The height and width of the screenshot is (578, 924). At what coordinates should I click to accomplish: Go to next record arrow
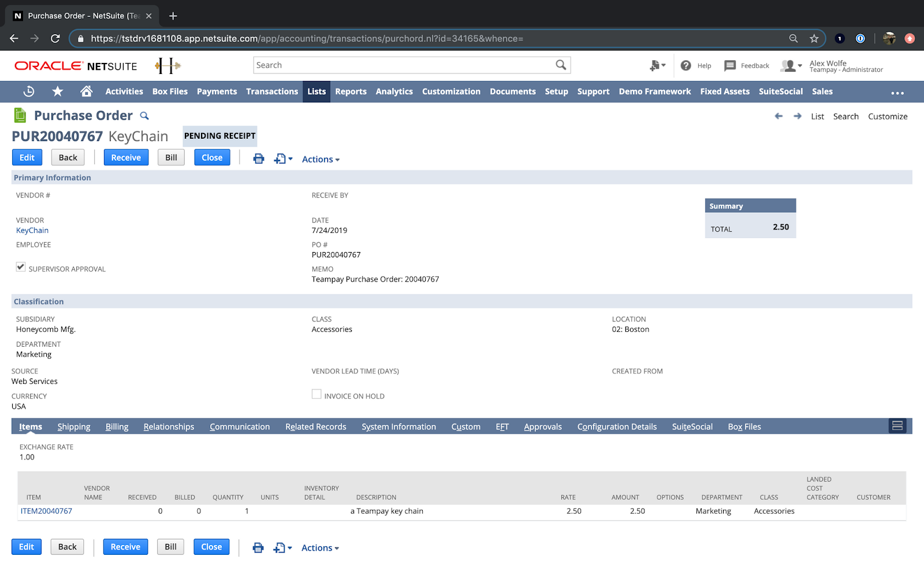point(798,116)
